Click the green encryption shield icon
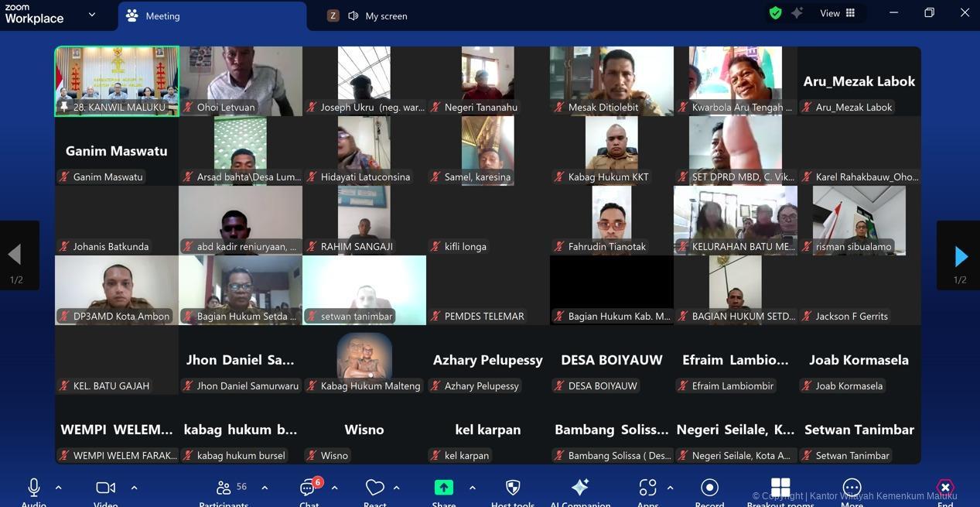 pyautogui.click(x=775, y=13)
